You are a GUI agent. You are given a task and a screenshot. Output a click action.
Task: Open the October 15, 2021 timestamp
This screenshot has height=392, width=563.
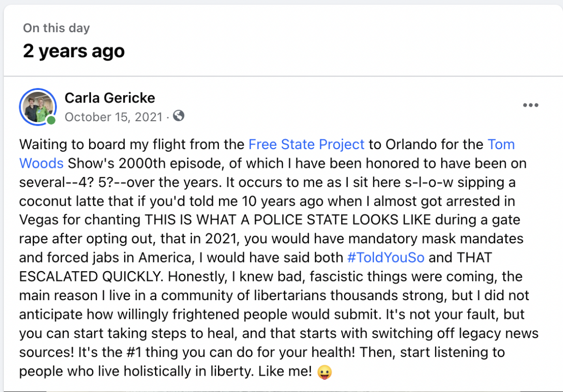tap(113, 117)
